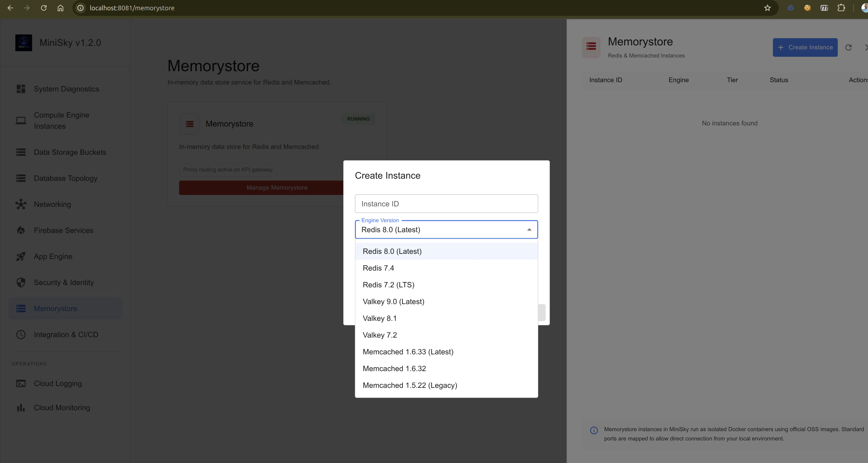Open the Networking section
Screen dimensions: 868x463
coord(65,204)
